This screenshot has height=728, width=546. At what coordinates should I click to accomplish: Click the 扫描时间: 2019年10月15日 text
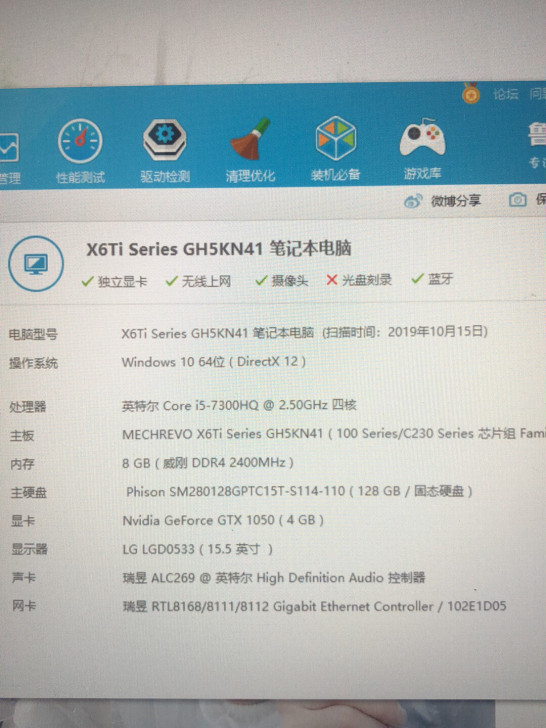coord(405,332)
